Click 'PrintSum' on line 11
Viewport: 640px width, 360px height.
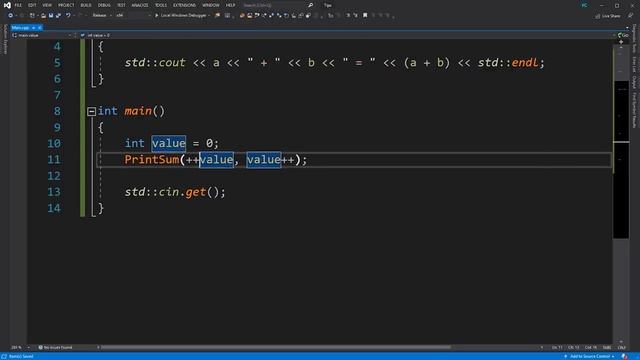[x=151, y=160]
